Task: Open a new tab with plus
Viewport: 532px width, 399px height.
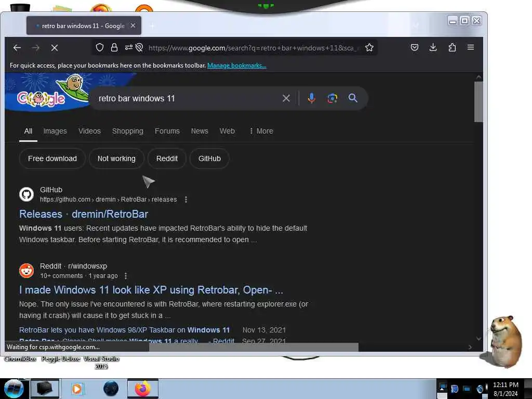Action: pos(152,26)
